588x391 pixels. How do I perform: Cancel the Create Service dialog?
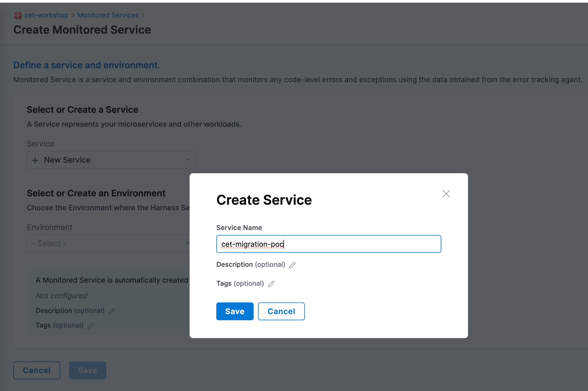[x=281, y=311]
